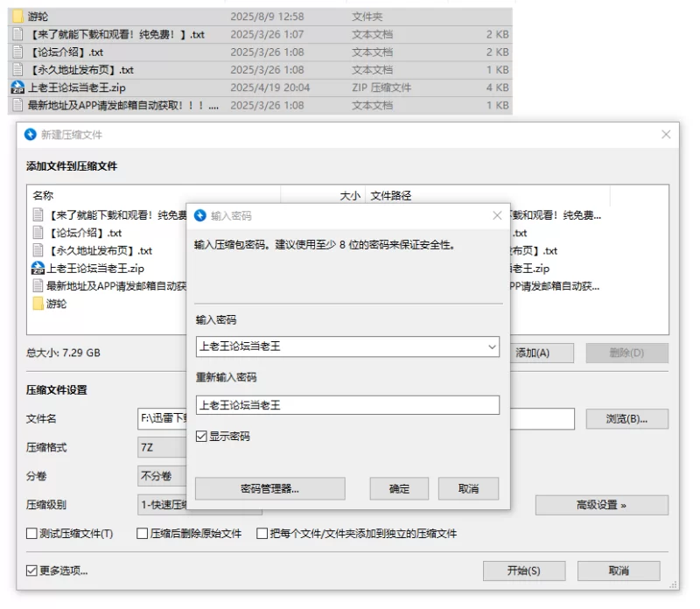The image size is (700, 609).
Task: Click 最新地址及APP document icon in 添加文件 list
Action: point(38,286)
